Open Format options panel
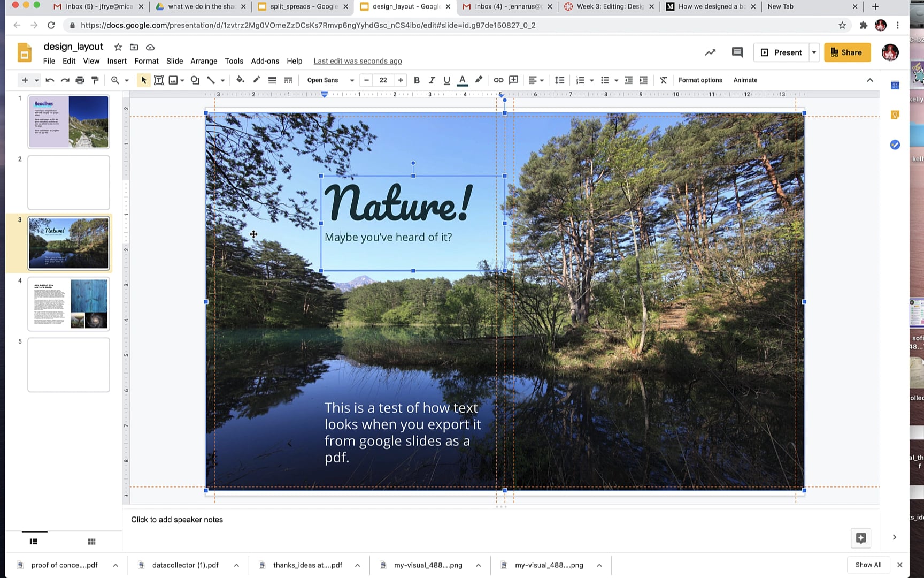Image resolution: width=924 pixels, height=578 pixels. point(700,80)
